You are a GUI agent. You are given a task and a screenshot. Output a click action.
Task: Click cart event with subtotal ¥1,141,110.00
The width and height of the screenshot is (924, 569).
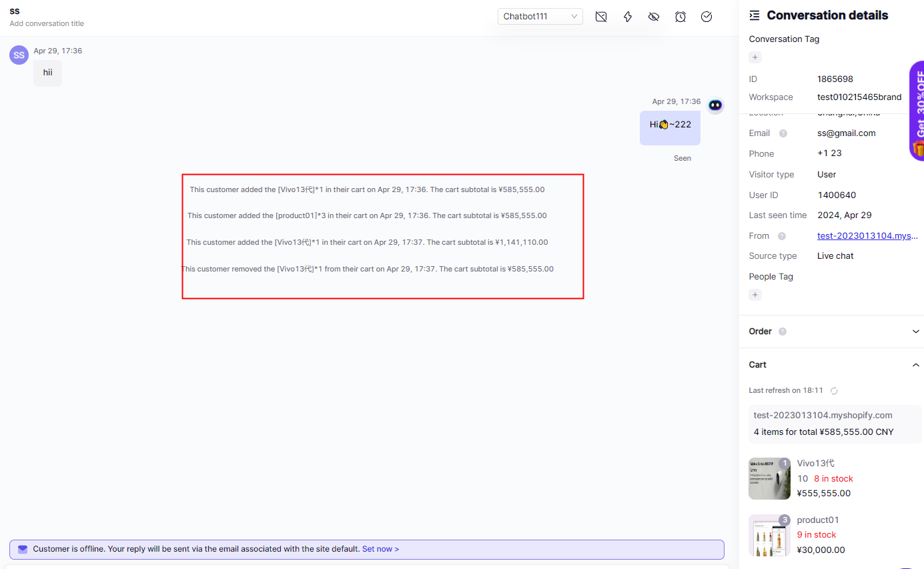click(367, 242)
